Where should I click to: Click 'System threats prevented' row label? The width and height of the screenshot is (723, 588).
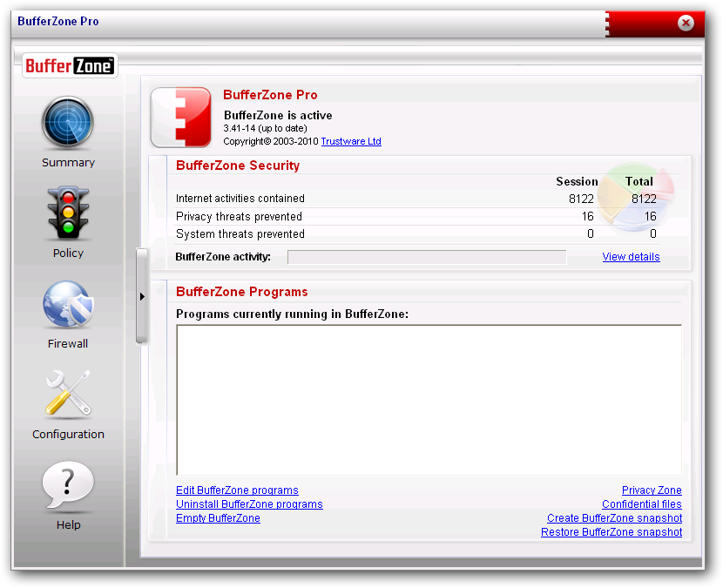tap(240, 233)
